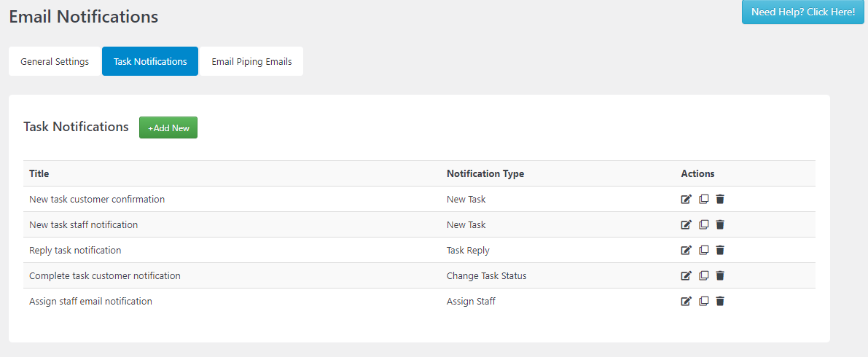868x357 pixels.
Task: Select 'New task staff notification' title
Action: pyautogui.click(x=84, y=224)
